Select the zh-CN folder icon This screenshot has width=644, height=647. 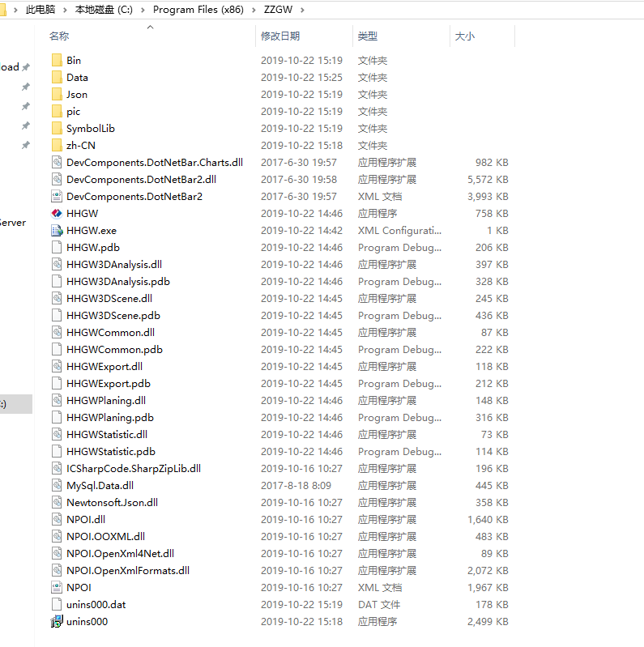[x=57, y=145]
